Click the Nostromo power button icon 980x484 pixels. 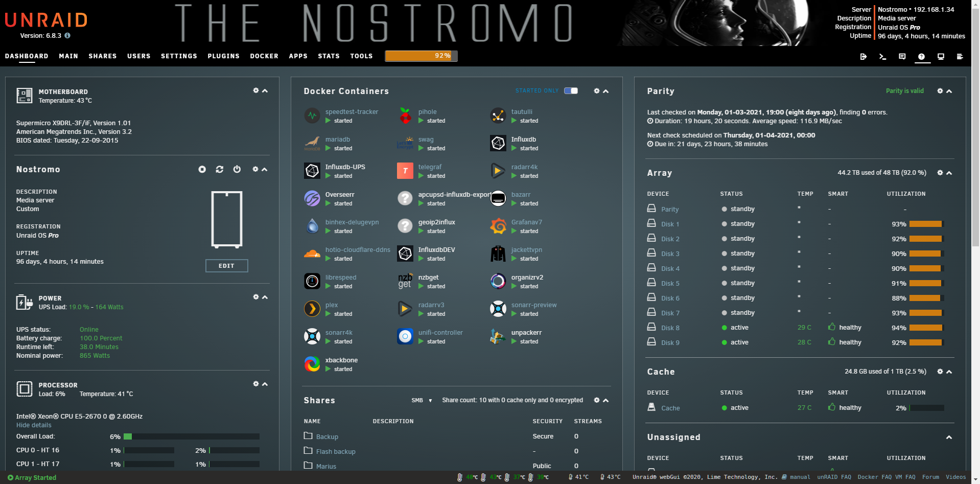pos(237,169)
